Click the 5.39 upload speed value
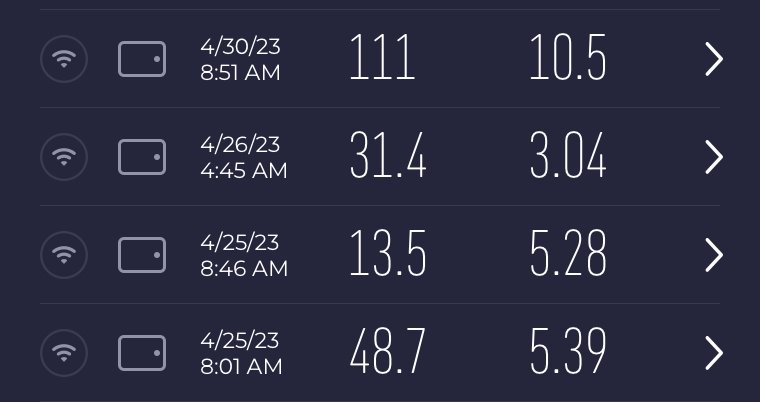Image resolution: width=760 pixels, height=402 pixels. click(x=568, y=353)
